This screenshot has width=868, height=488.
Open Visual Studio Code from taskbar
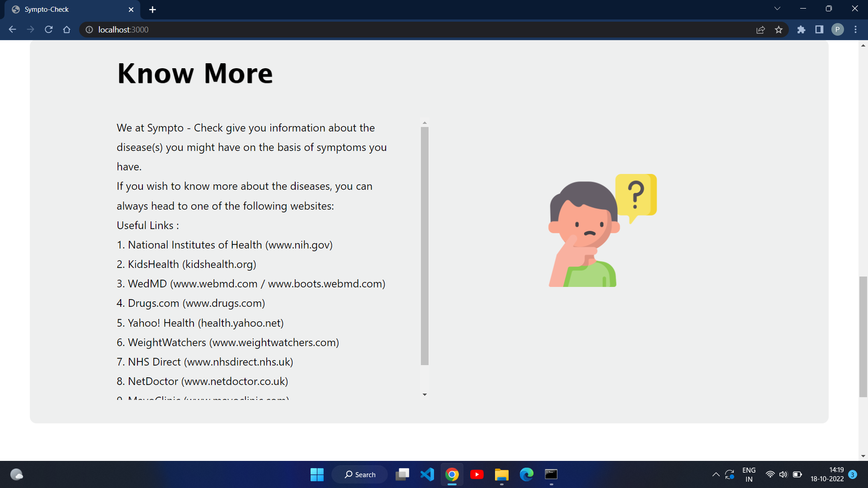pos(427,474)
